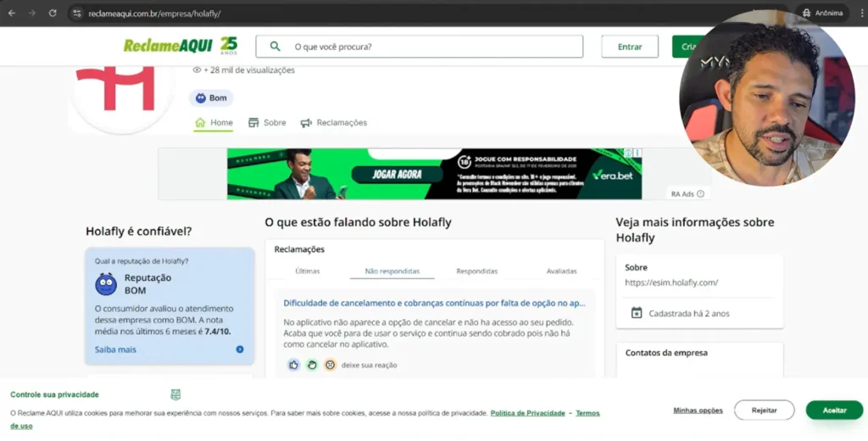Click '+ 28 mil de visualizações' text

point(249,70)
